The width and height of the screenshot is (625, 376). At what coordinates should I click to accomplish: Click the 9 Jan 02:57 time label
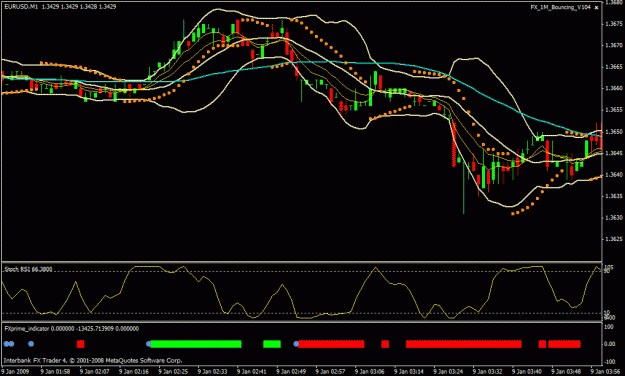(x=330, y=372)
